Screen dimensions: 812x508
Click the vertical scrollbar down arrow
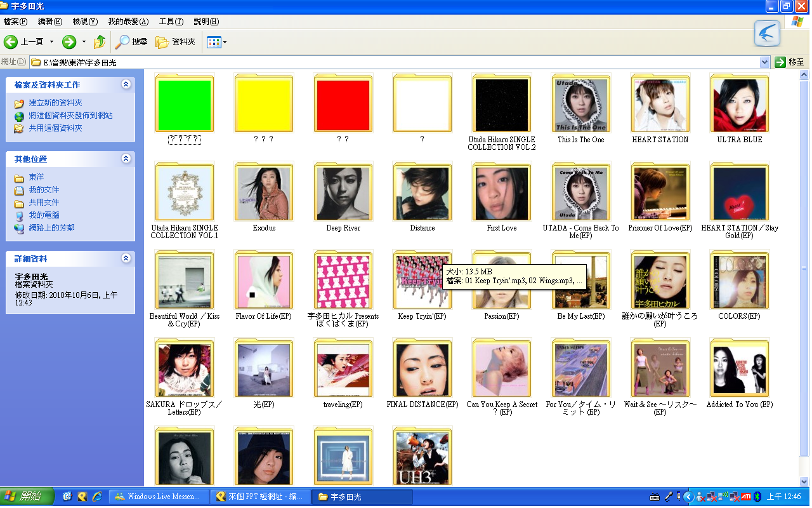[x=804, y=481]
